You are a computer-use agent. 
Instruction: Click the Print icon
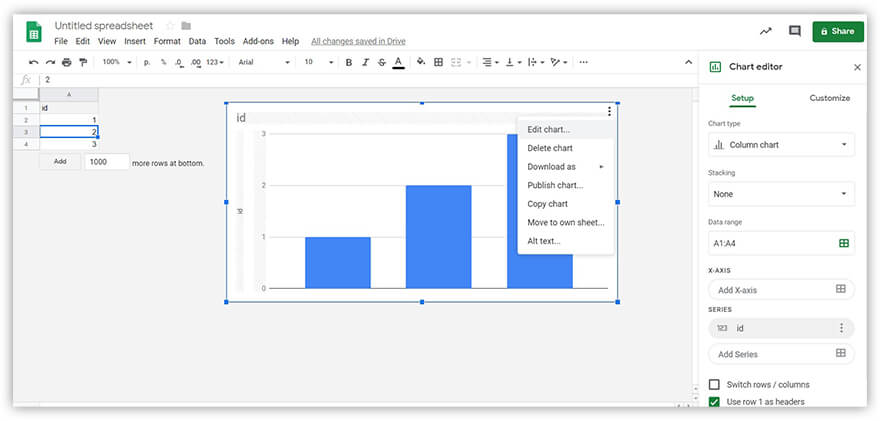(x=67, y=62)
